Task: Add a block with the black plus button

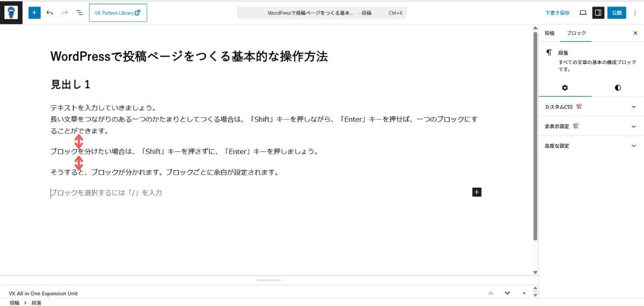Action: pos(477,192)
